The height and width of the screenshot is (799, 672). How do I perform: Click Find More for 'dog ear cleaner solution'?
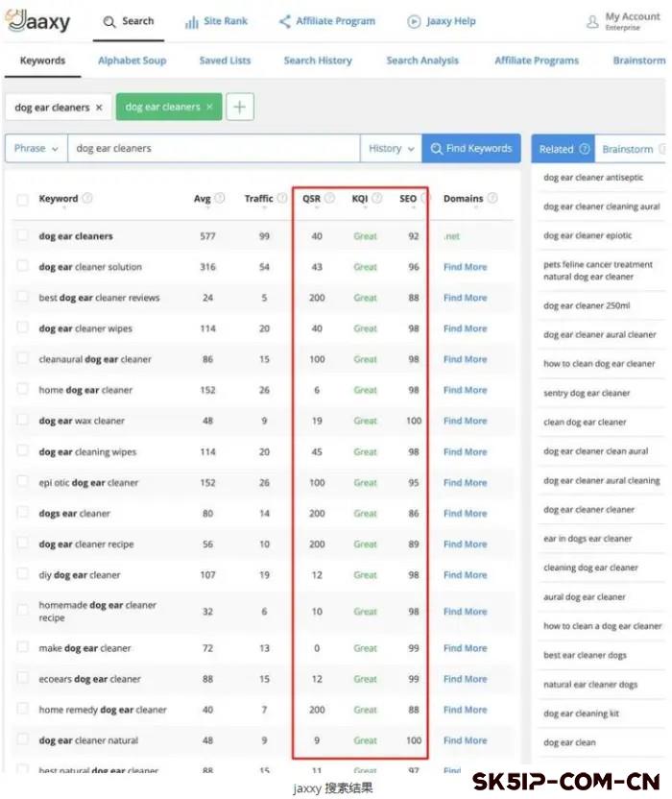coord(466,267)
